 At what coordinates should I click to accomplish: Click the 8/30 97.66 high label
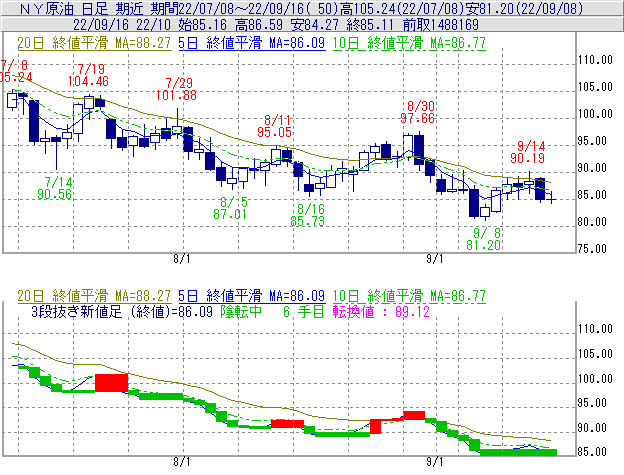417,112
